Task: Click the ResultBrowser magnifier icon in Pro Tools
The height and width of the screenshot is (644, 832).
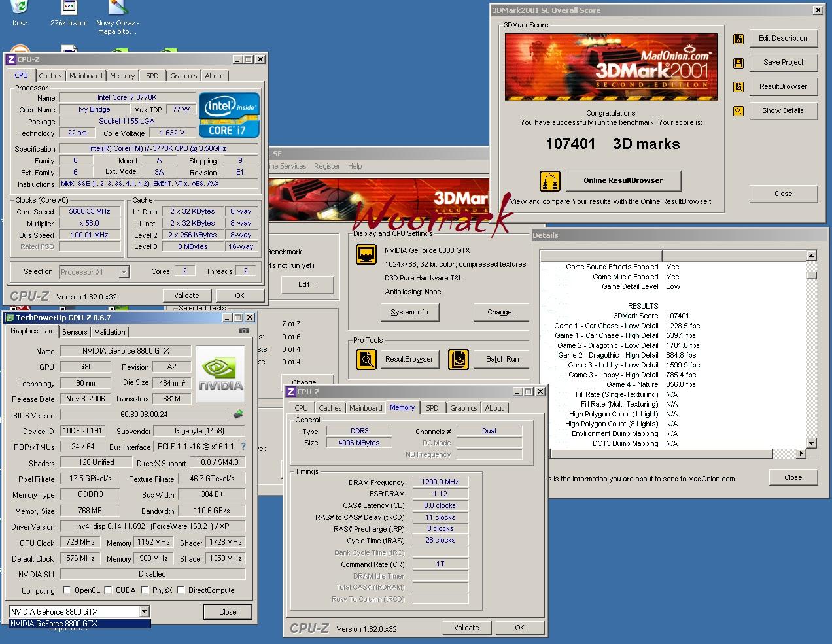Action: coord(366,359)
